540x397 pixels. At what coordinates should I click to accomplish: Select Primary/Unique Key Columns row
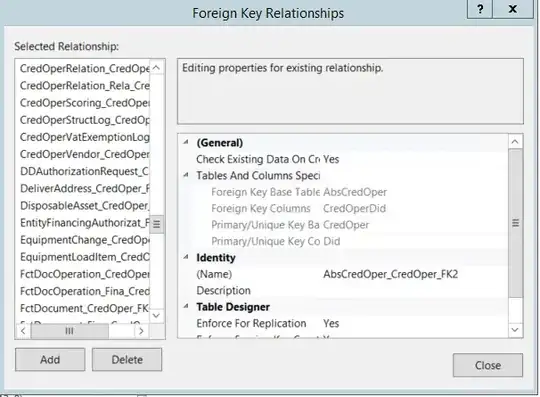click(265, 241)
